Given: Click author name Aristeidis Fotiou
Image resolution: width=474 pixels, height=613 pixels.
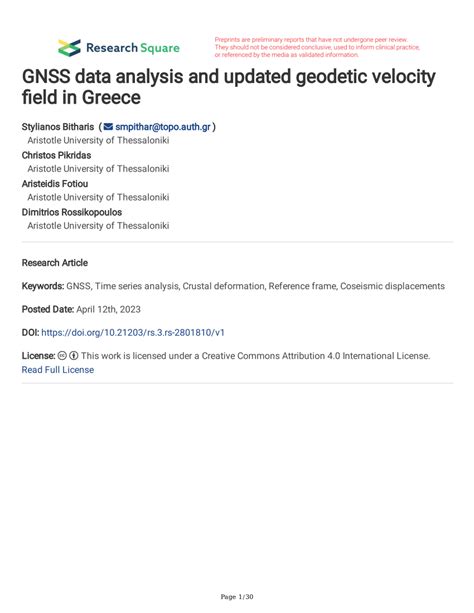Looking at the screenshot, I should [x=55, y=184].
